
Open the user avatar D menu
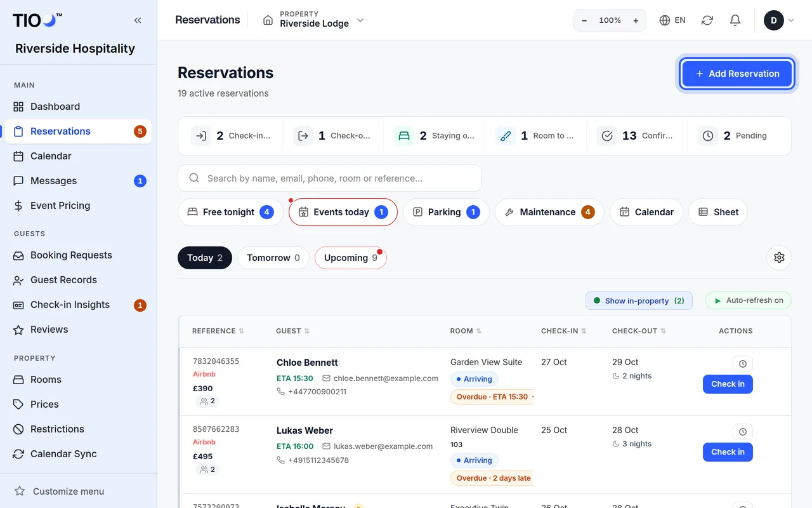779,20
